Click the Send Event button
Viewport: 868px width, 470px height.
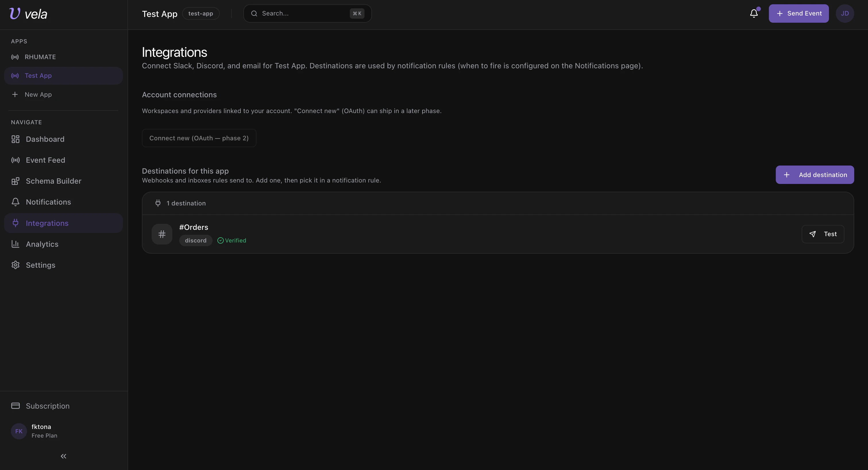click(x=798, y=13)
